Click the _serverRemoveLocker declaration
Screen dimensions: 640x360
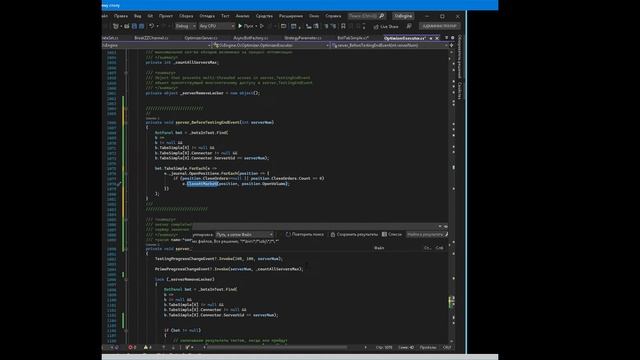(x=202, y=93)
